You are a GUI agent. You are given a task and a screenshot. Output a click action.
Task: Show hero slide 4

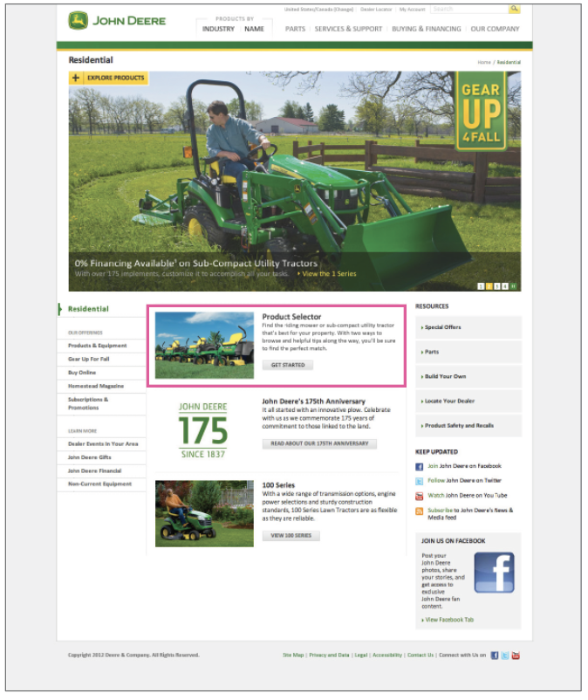(505, 286)
